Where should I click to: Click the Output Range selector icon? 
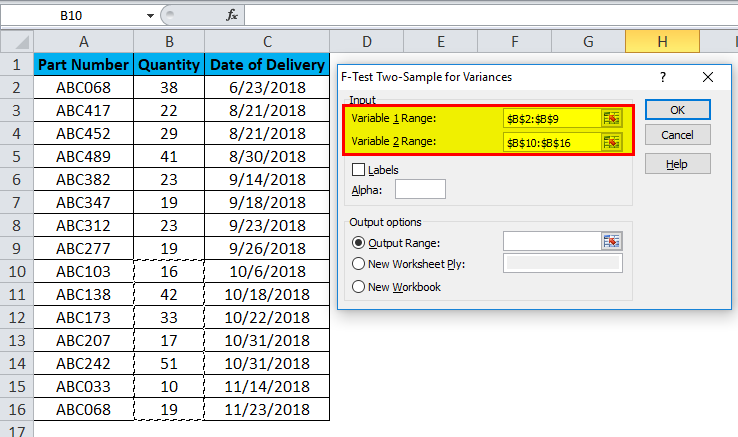click(611, 241)
